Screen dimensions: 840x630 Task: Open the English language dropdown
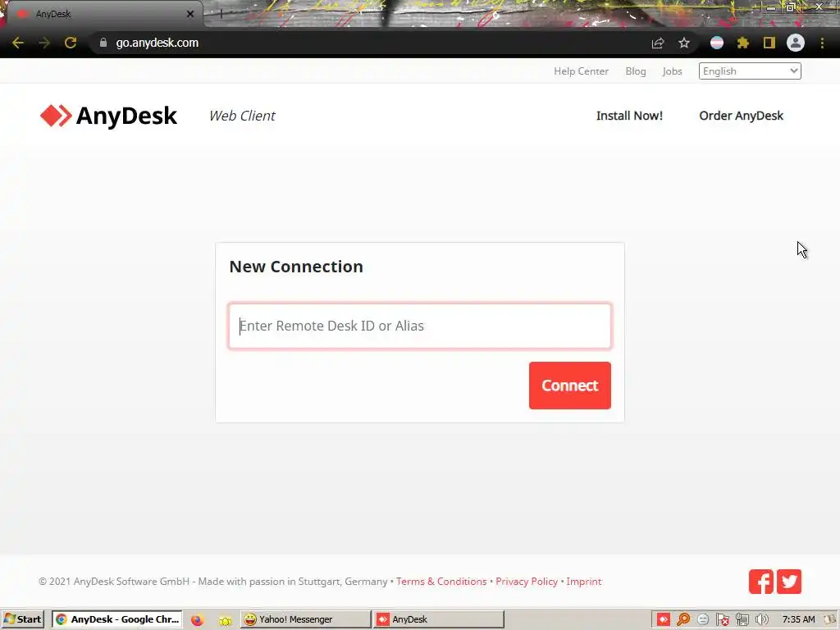[x=750, y=71]
